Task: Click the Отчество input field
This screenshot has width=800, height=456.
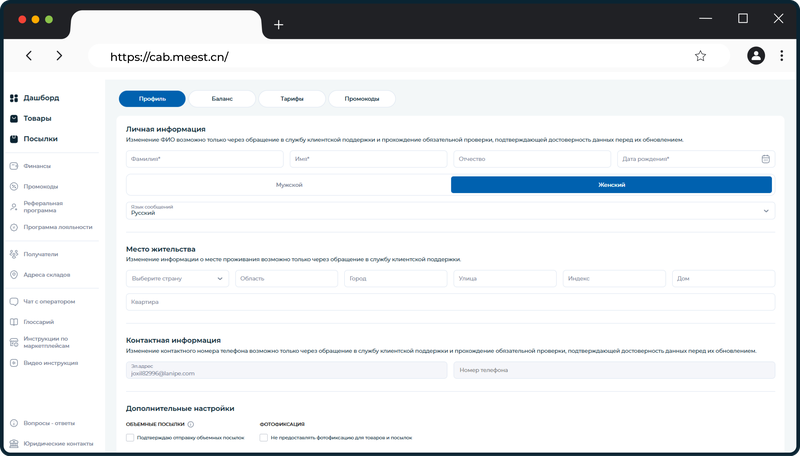Action: [x=532, y=159]
